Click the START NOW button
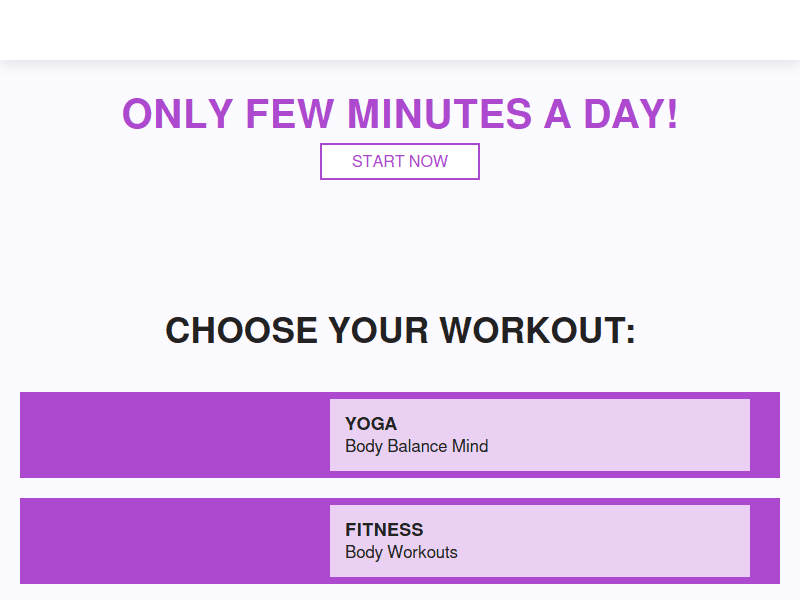Screen dimensions: 800x600 pos(400,161)
